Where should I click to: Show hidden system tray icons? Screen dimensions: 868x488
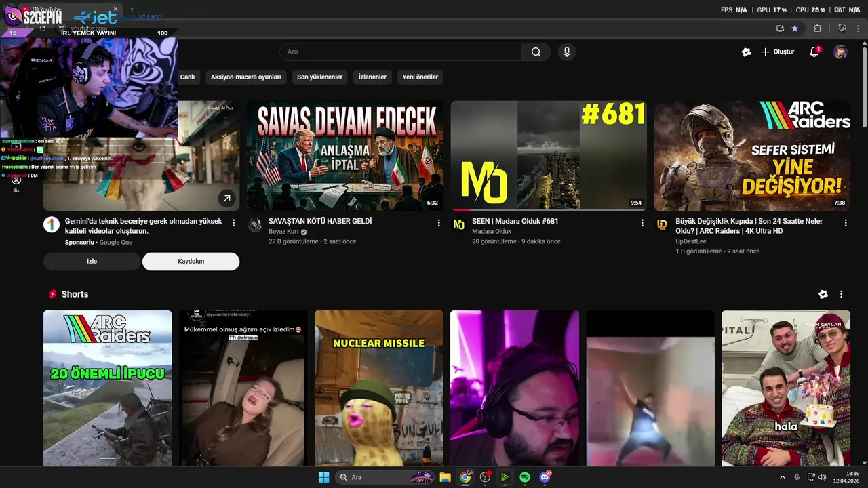[x=782, y=477]
